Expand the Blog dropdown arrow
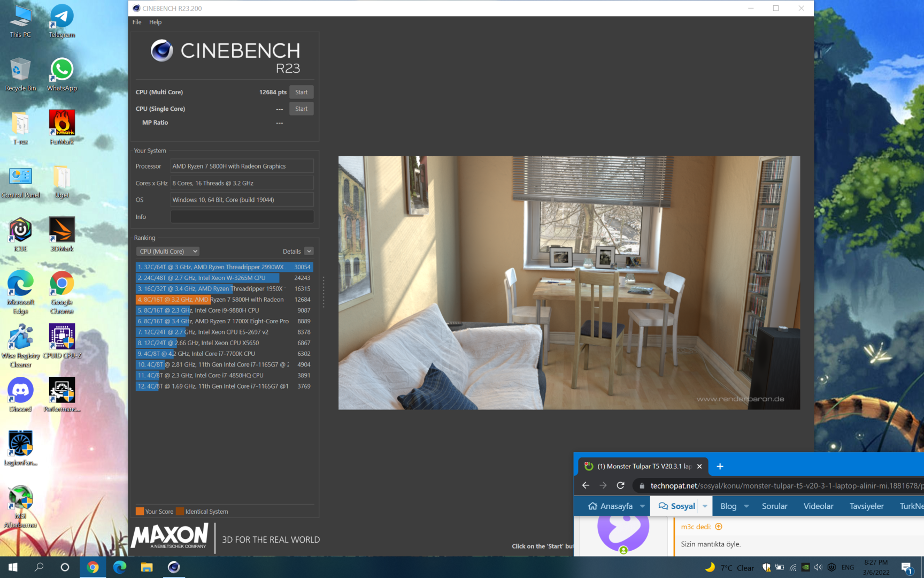924x578 pixels. 746,506
